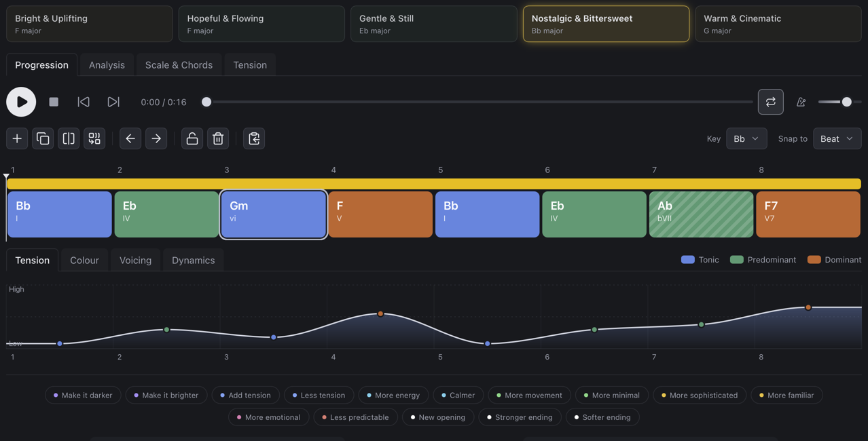868x441 pixels.
Task: Apply the More movement suggestion
Action: (530, 395)
